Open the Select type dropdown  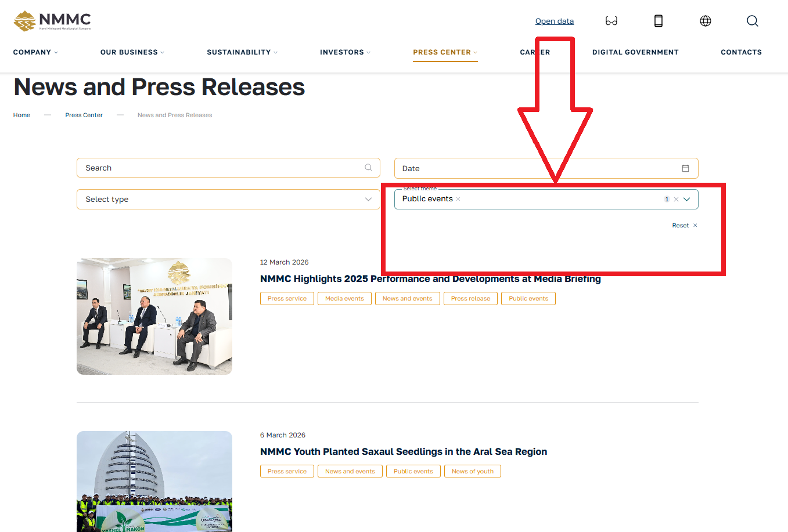click(228, 199)
